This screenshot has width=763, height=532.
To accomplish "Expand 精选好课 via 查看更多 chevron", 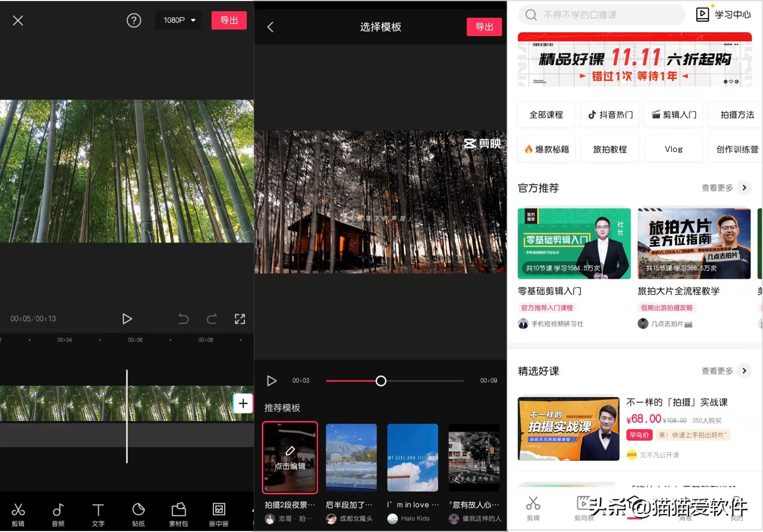I will point(744,371).
